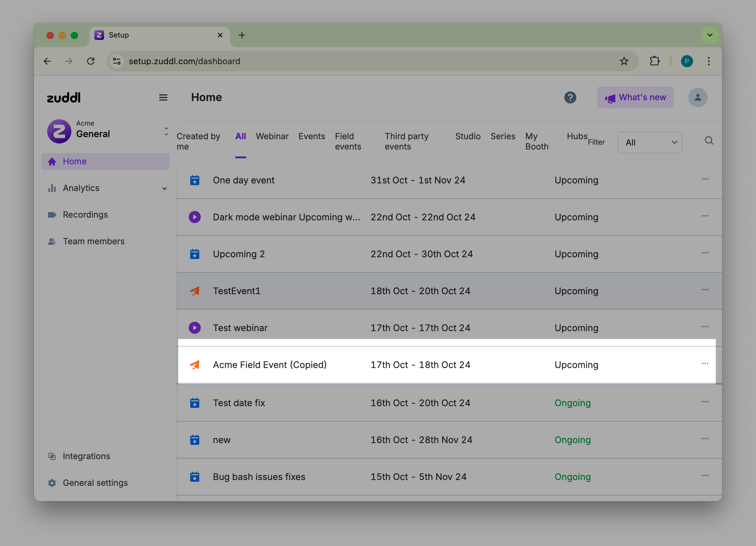Click the General settings gear icon
The width and height of the screenshot is (756, 546).
tap(52, 483)
